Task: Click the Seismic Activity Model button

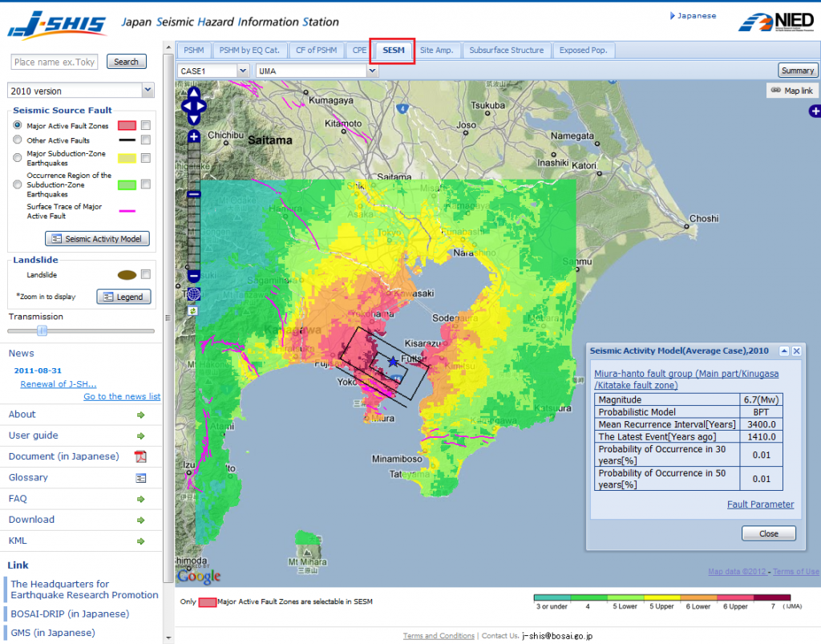Action: click(97, 238)
